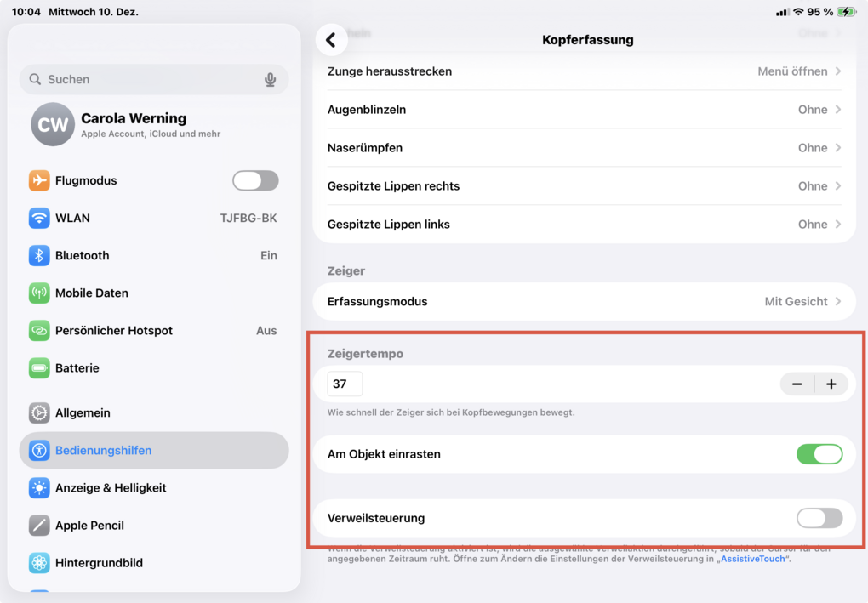Enable the Verweilsteuerung switch

coord(819,518)
